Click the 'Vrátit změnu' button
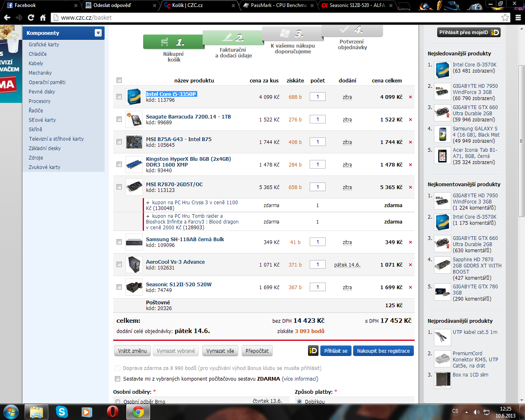The width and height of the screenshot is (525, 420). click(x=132, y=351)
